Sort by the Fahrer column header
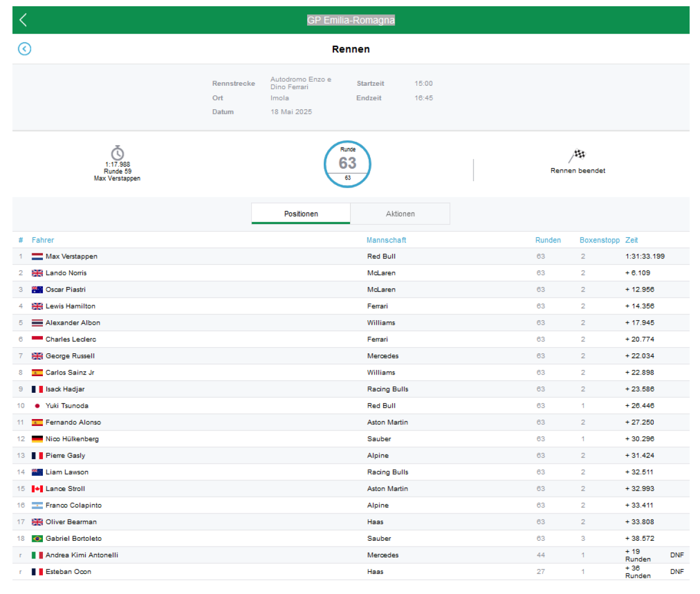This screenshot has width=700, height=594. pyautogui.click(x=43, y=240)
